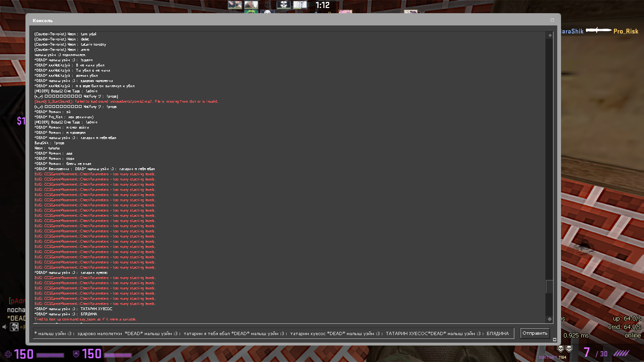Image resolution: width=644 pixels, height=362 pixels.
Task: Click the Консоль window title bar
Action: pos(283,20)
